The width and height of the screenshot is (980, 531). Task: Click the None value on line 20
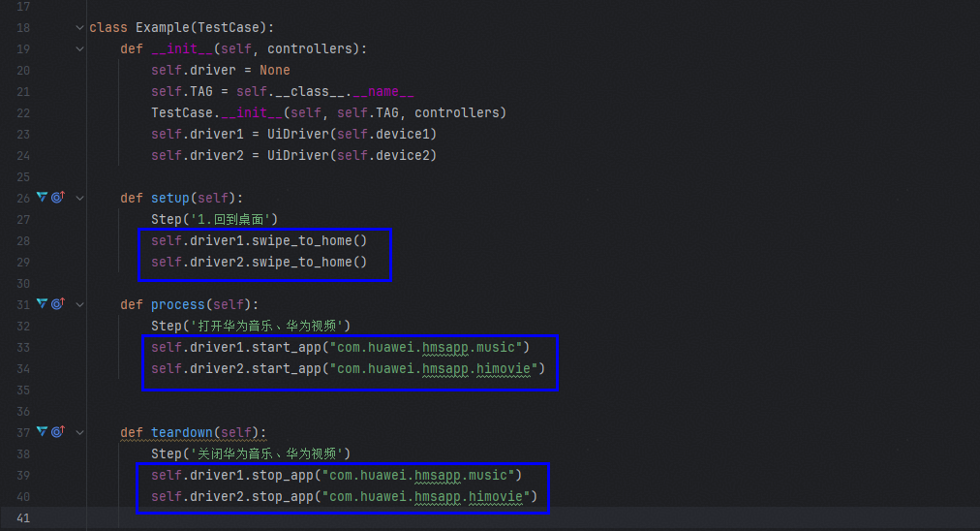(275, 70)
